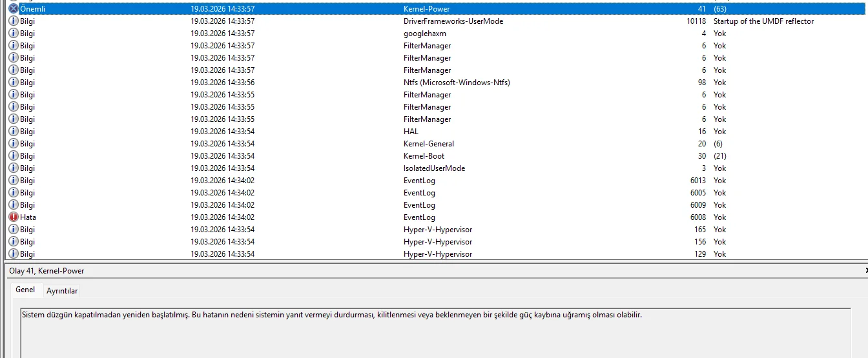The height and width of the screenshot is (358, 868).
Task: Click the info icon on the Kernel-General row
Action: [14, 144]
